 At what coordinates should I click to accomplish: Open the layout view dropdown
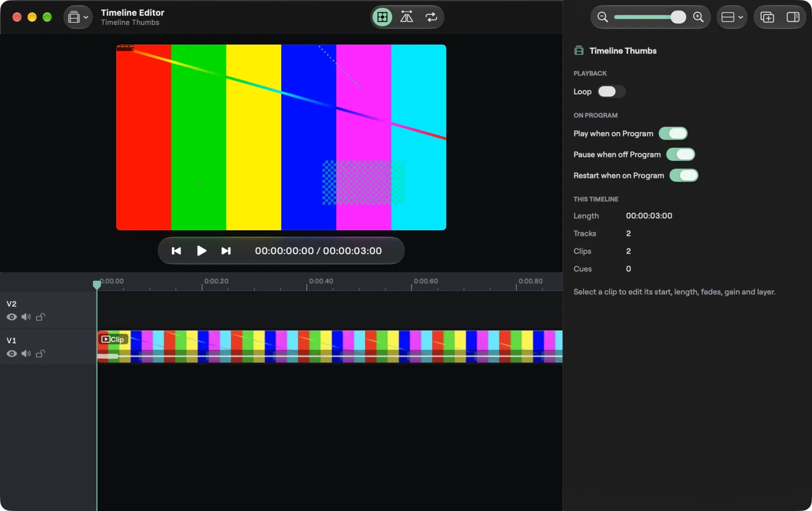tap(732, 17)
